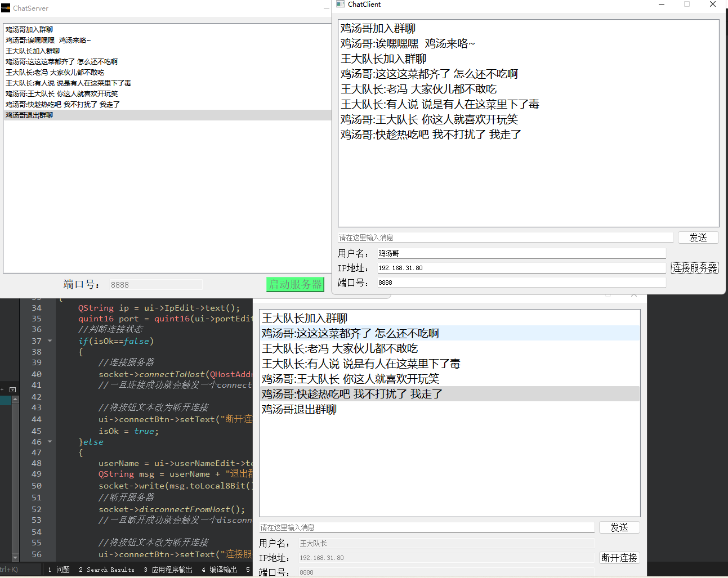The image size is (728, 578).
Task: Click code line 52 socket->disconnectFromHost
Action: tap(172, 509)
